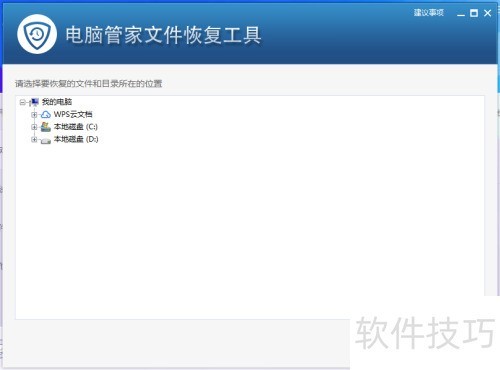Click the 电脑管家文件恢复工具 title text
Screen dimensions: 500x370
(x=163, y=35)
